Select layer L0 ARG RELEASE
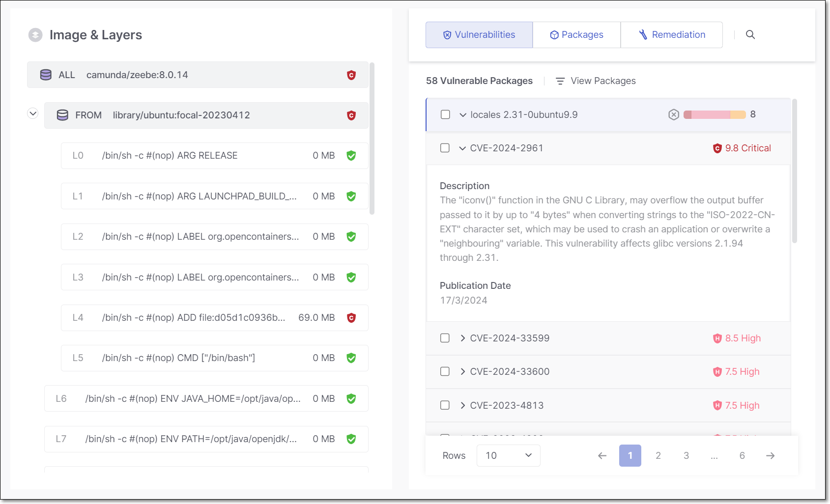Screen dimensions: 830x504 (x=215, y=156)
